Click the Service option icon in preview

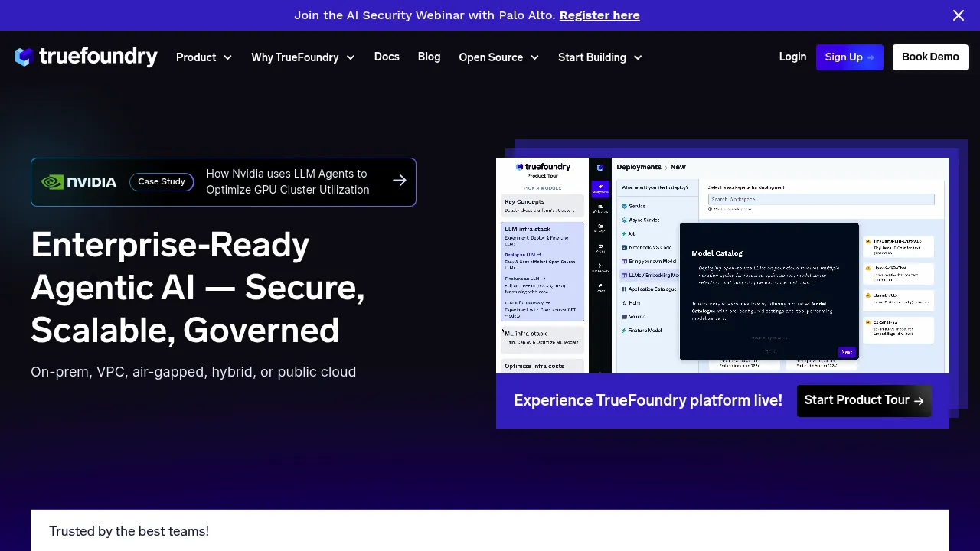[625, 207]
